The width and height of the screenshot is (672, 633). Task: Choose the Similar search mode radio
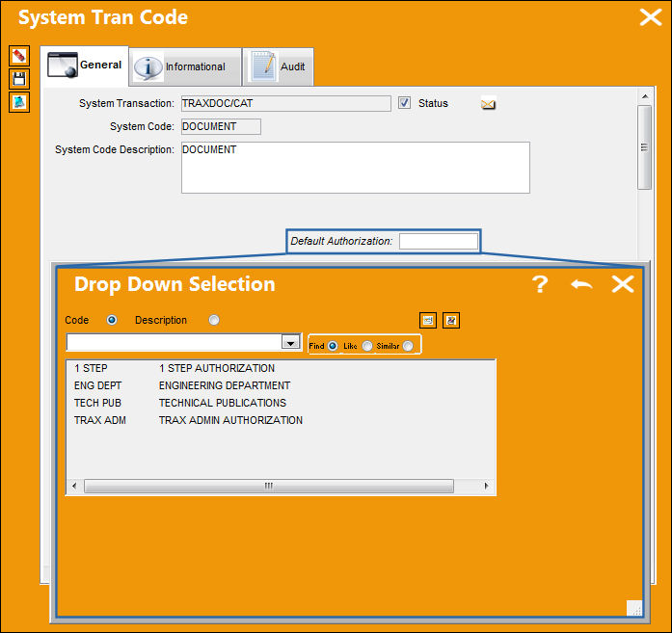coord(408,346)
